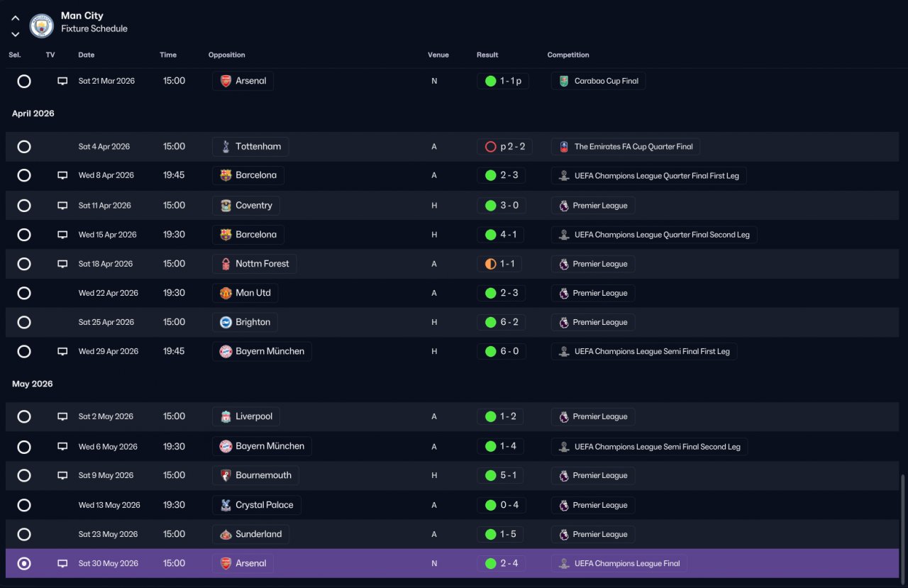Image resolution: width=908 pixels, height=588 pixels.
Task: Select the Crystal Palace fixture radio button
Action: tap(24, 505)
